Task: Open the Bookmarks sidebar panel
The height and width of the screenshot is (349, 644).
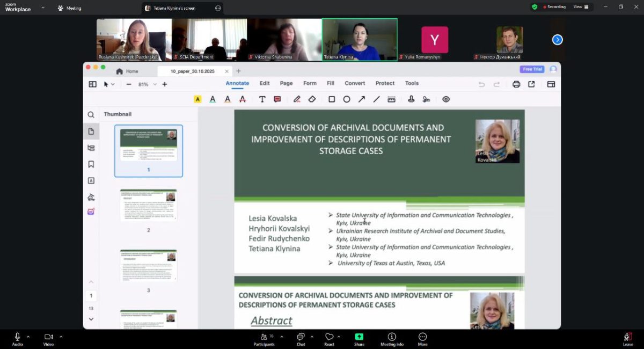Action: [91, 164]
